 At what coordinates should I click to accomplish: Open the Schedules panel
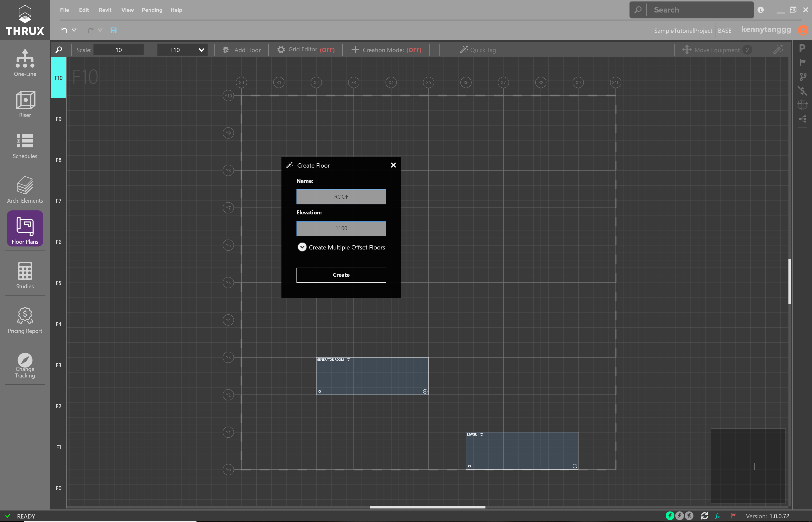point(25,146)
